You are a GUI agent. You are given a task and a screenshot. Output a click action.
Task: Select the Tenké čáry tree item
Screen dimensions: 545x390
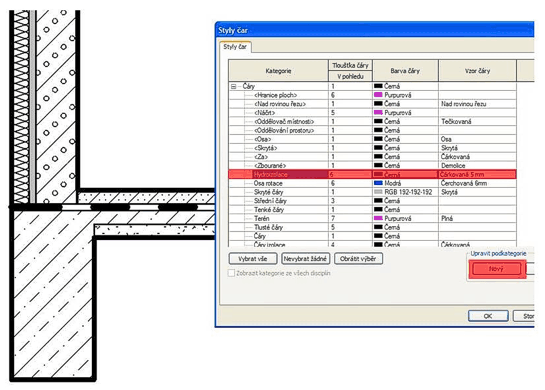(x=269, y=210)
